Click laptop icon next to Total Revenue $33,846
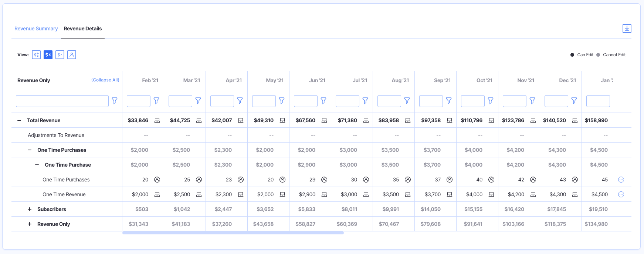The image size is (644, 254). tap(157, 120)
